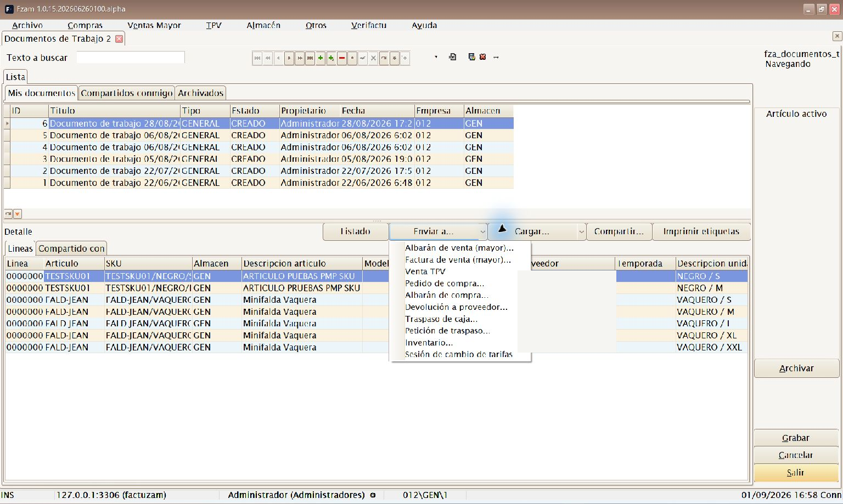843x504 pixels.
Task: Click green plus with small arrow icon
Action: [331, 58]
